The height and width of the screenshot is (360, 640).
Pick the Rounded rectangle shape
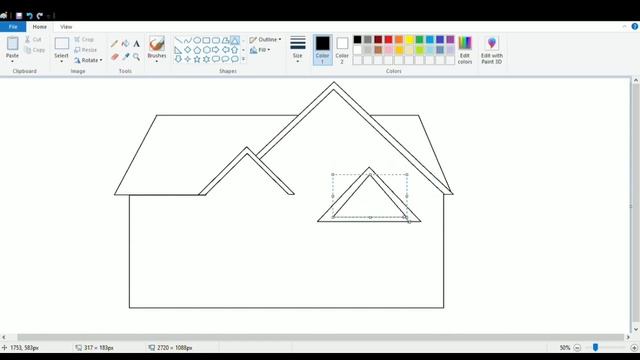click(x=216, y=40)
